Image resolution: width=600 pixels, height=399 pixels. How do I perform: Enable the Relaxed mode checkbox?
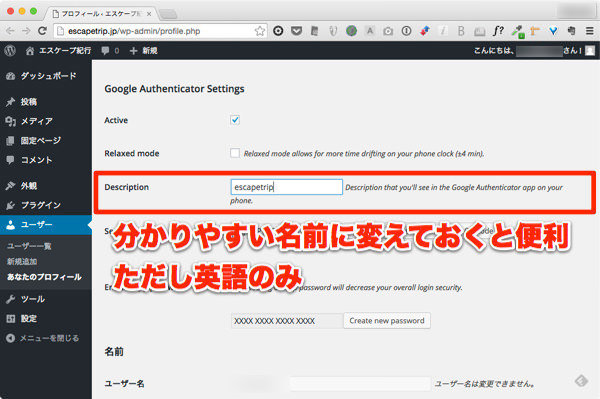tap(235, 153)
